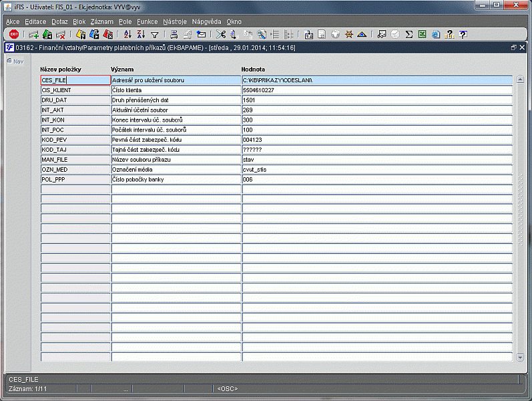Open the Nástroje menu
Viewport: 532px width, 401px height.
(x=174, y=21)
